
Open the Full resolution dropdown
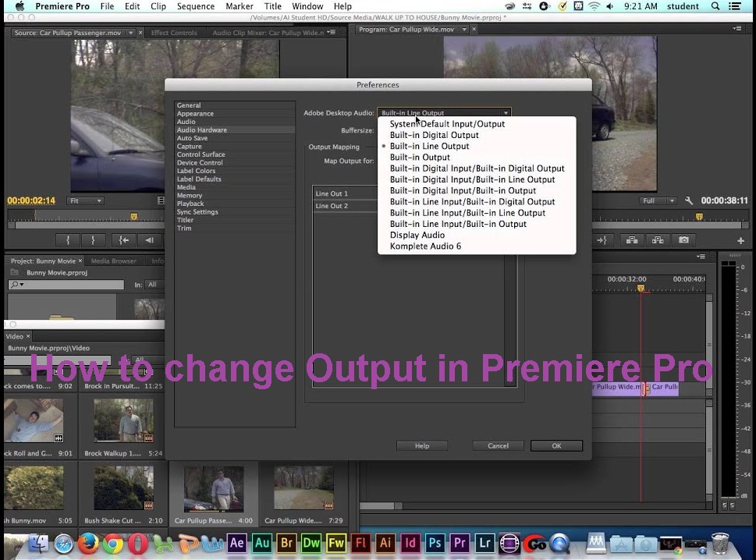coord(658,200)
